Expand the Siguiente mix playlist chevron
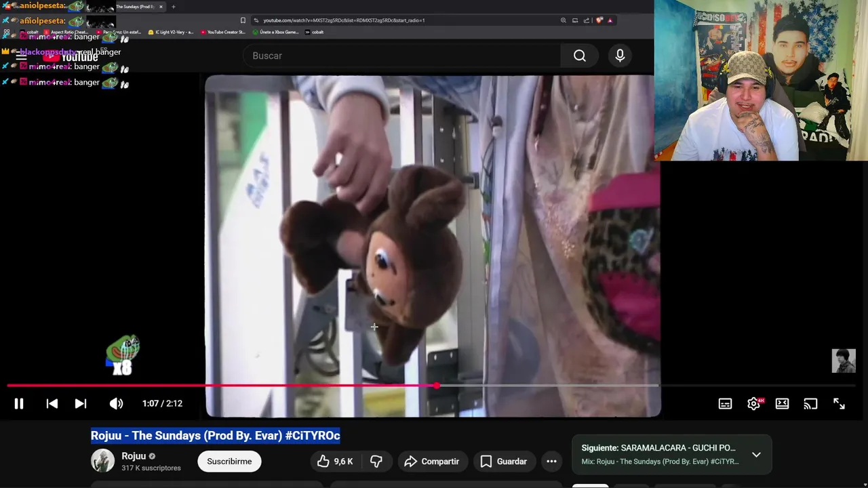Viewport: 868px width, 488px height. 756,455
